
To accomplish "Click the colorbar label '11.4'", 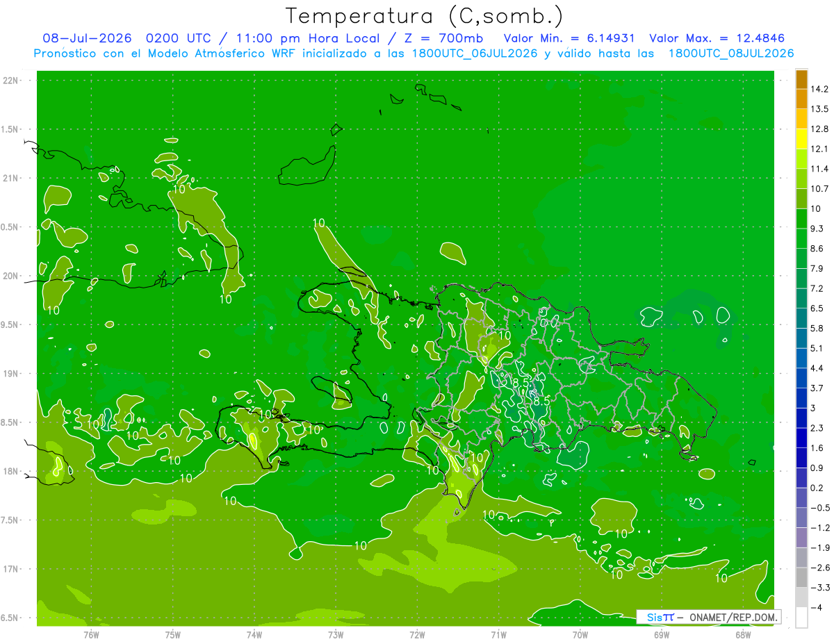I will click(x=821, y=169).
